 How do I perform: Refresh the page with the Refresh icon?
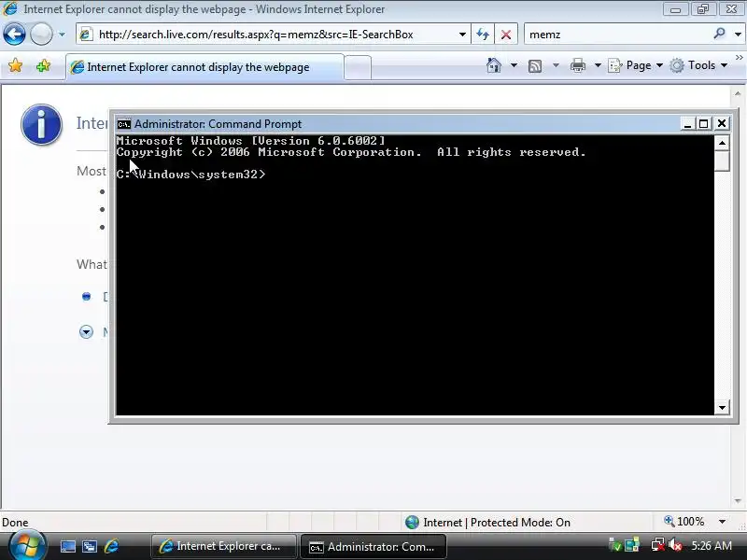(483, 35)
